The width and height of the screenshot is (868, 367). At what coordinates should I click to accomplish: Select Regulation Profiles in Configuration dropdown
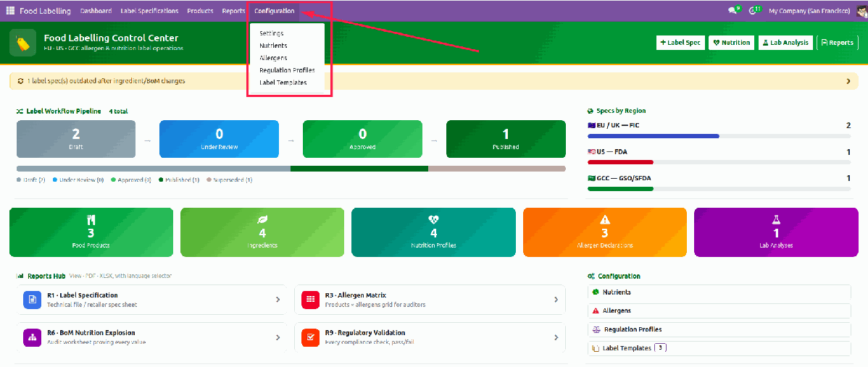tap(288, 70)
